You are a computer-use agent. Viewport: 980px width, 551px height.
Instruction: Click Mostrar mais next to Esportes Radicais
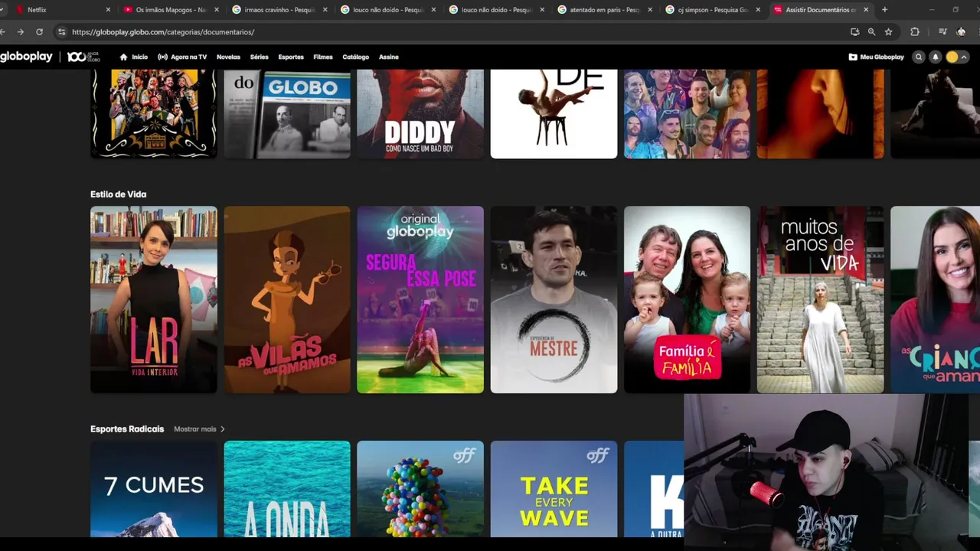tap(195, 429)
